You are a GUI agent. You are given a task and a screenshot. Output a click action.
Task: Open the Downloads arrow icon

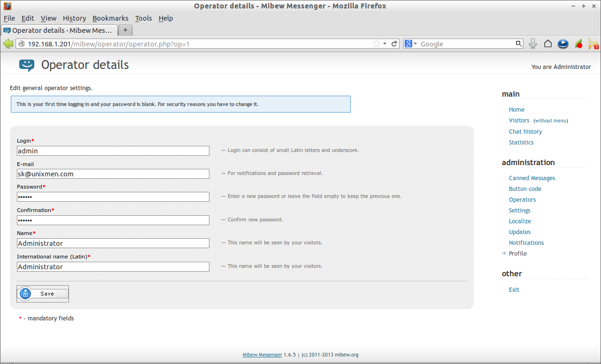click(533, 44)
